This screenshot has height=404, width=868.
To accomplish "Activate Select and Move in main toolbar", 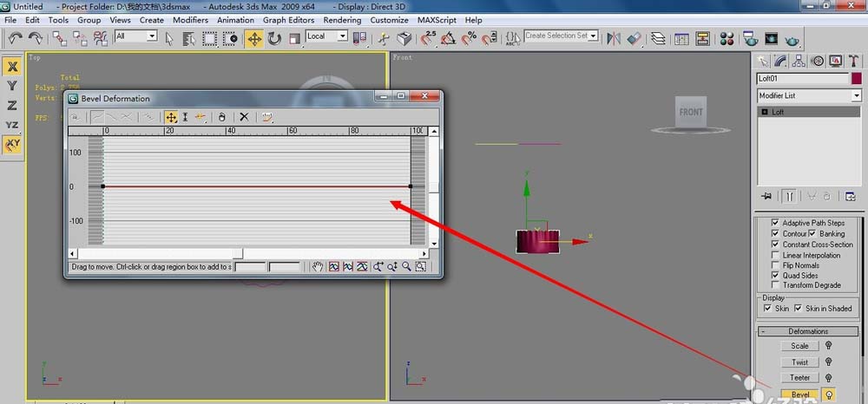I will (254, 39).
